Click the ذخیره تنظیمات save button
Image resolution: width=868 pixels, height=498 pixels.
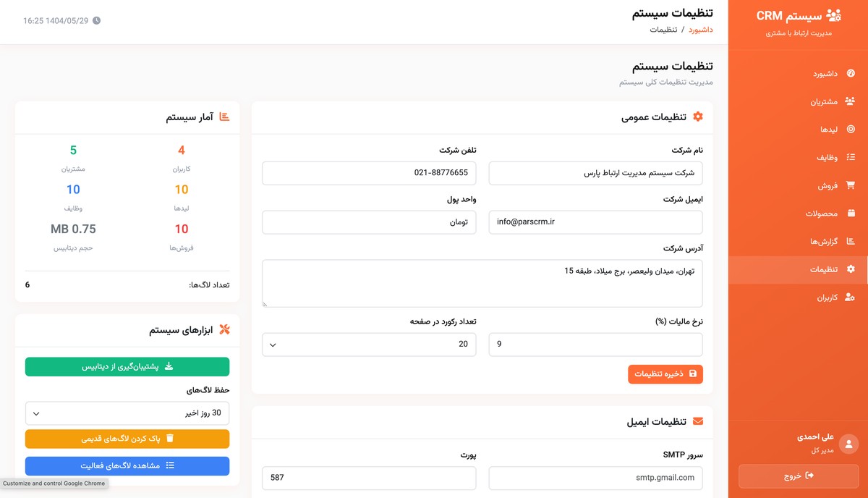point(665,374)
